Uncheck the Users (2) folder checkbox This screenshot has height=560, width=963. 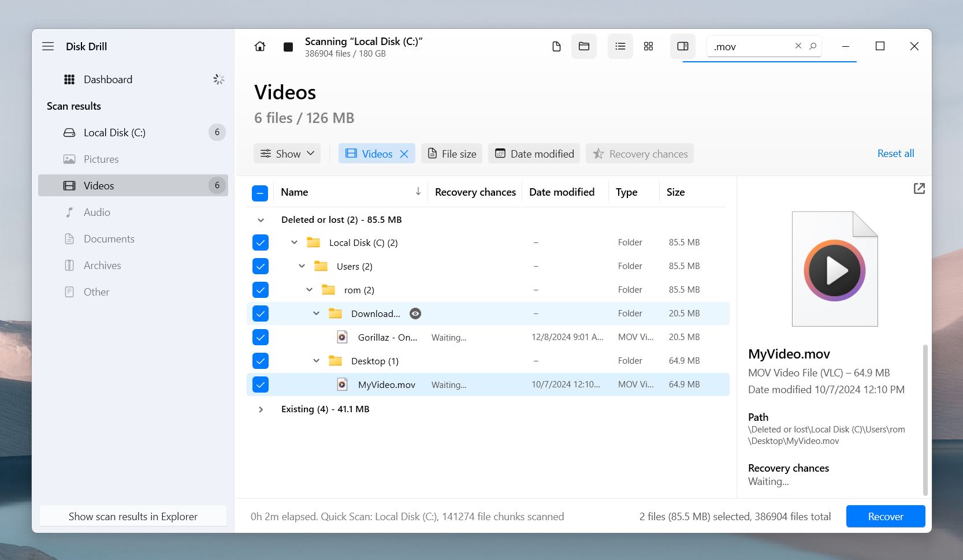coord(261,266)
